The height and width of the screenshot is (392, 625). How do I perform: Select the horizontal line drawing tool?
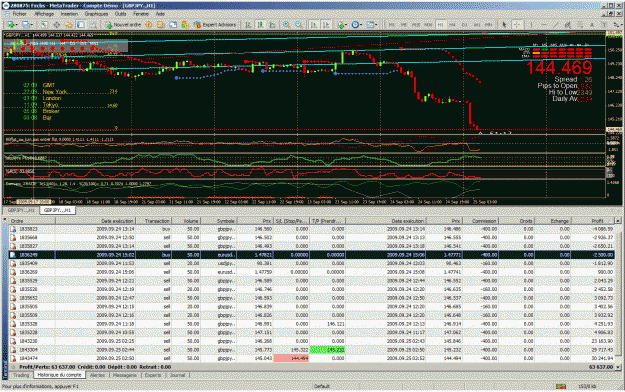click(544, 25)
